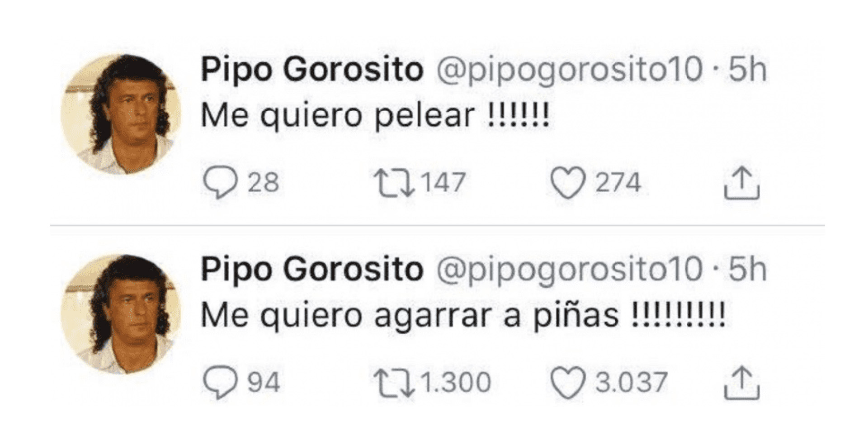
Task: Open profile picture on second tweet
Action: (x=121, y=314)
